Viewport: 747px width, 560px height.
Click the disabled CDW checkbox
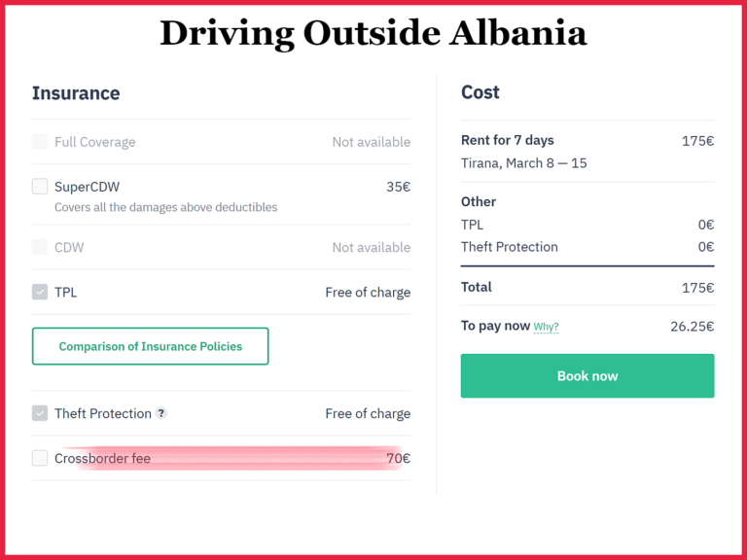point(40,247)
